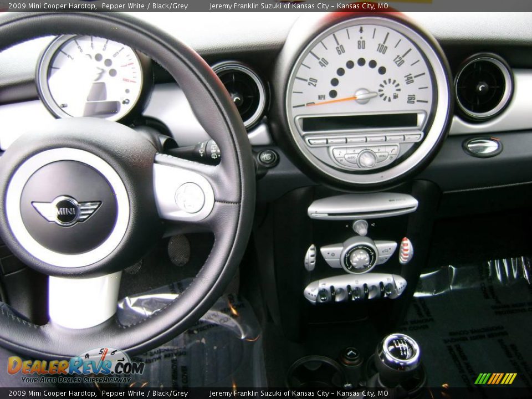Toggle the A/C snowflake button
This screenshot has height=399, width=532.
click(332, 254)
